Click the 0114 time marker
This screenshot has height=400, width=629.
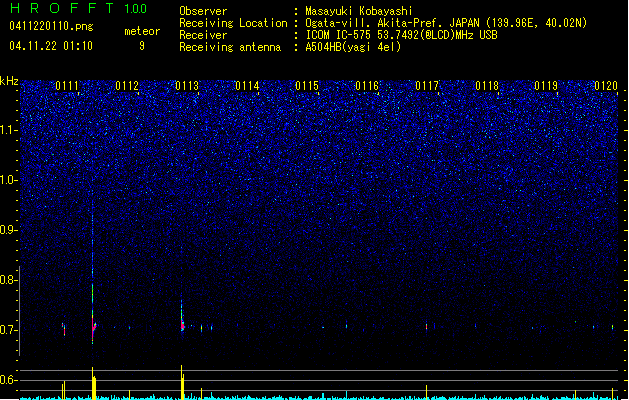point(247,86)
